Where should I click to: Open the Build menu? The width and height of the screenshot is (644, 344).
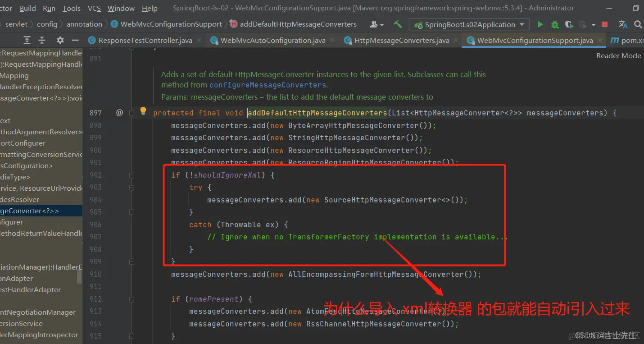click(28, 8)
